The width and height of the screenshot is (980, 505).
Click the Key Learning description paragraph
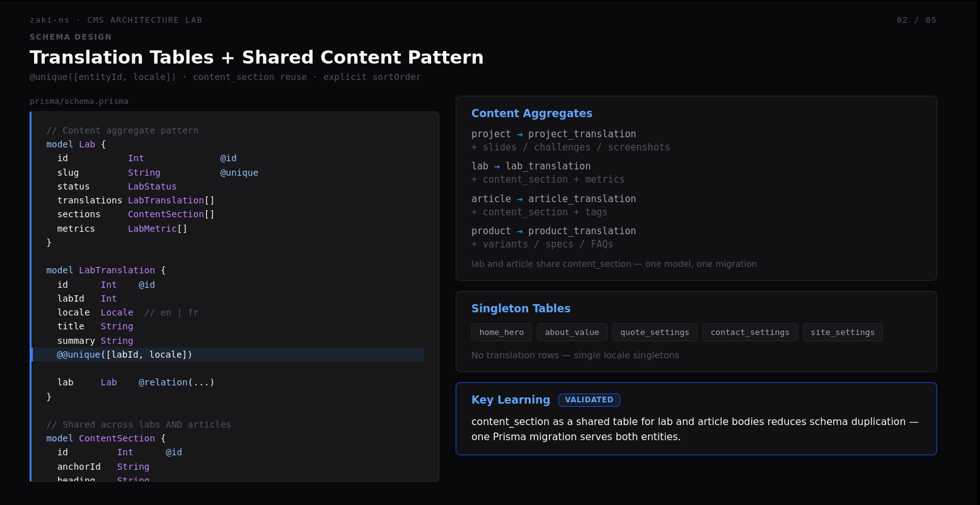[695, 429]
